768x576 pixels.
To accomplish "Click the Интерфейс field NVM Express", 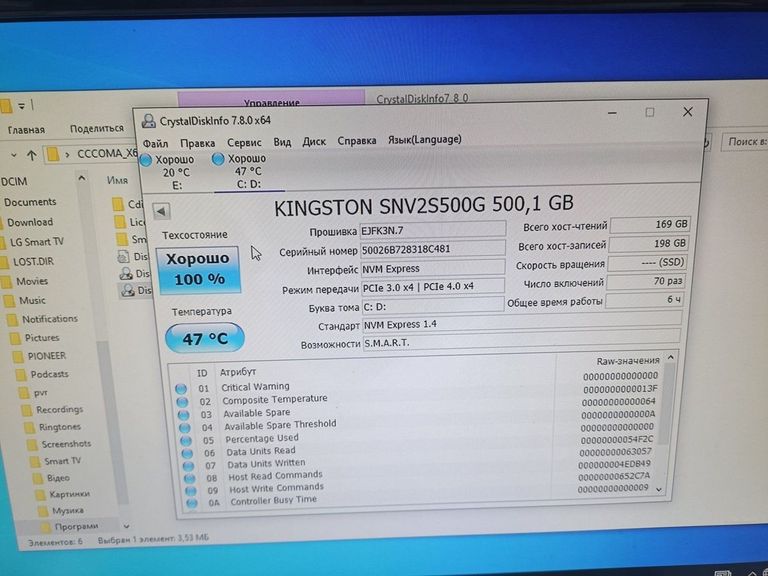I will coord(432,268).
